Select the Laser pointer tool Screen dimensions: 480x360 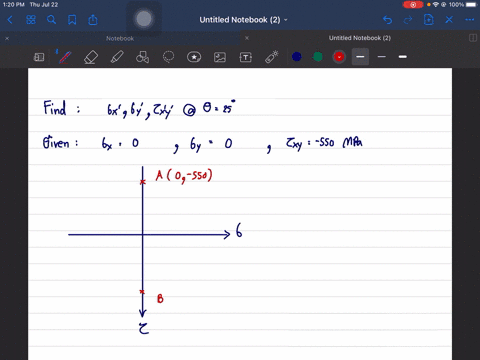point(272,57)
